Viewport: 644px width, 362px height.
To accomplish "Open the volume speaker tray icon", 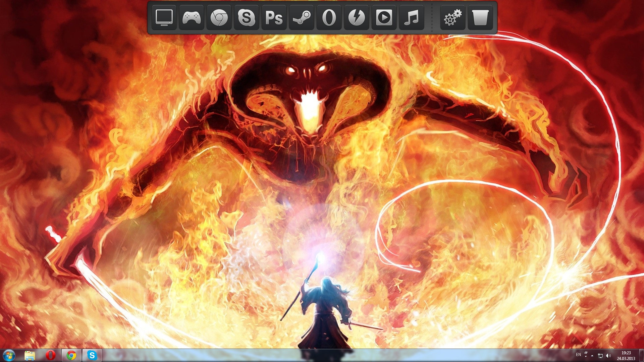I will point(608,356).
